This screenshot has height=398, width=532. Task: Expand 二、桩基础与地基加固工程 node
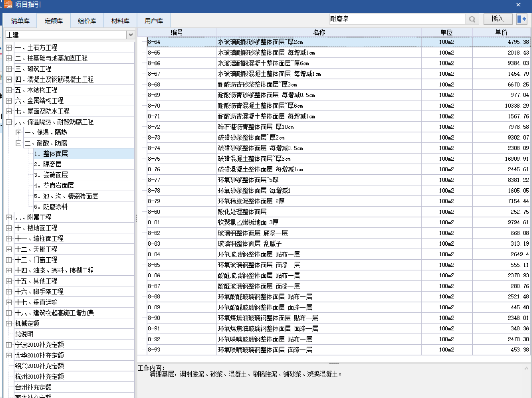click(x=9, y=58)
